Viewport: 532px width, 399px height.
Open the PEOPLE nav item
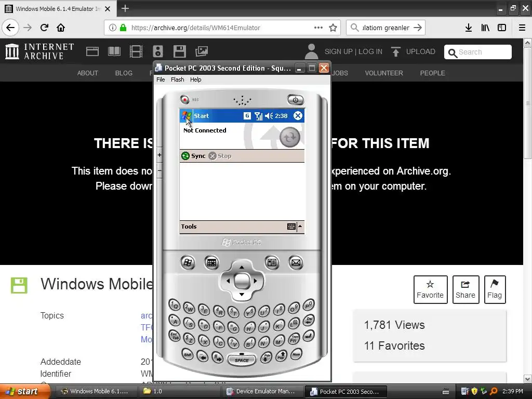click(x=433, y=73)
